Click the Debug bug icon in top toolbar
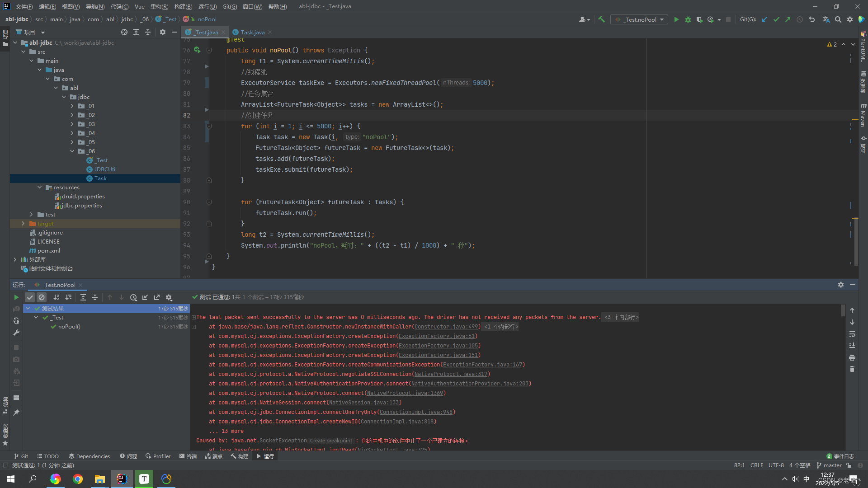 (x=688, y=19)
